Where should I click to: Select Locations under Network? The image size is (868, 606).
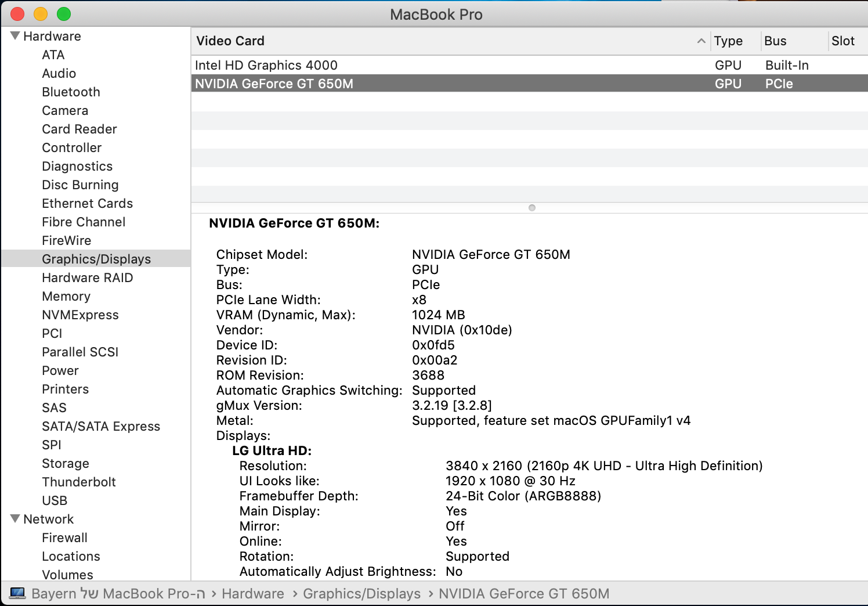tap(71, 556)
